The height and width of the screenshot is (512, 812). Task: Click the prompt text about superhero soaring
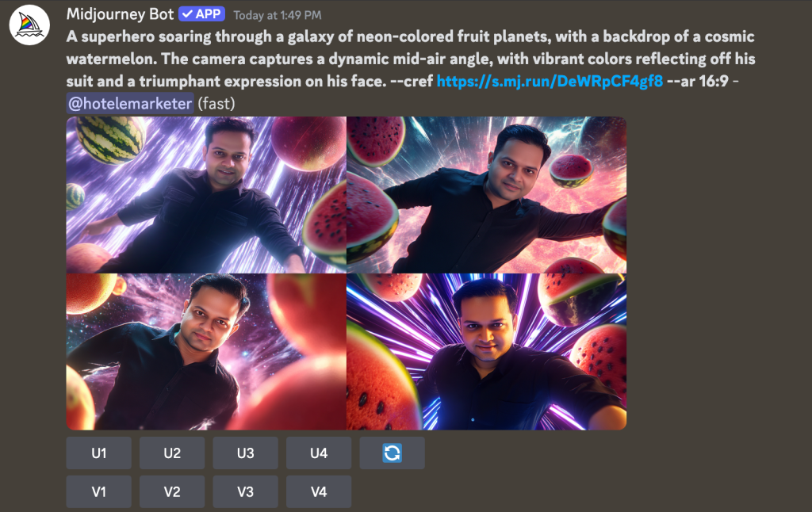click(411, 59)
